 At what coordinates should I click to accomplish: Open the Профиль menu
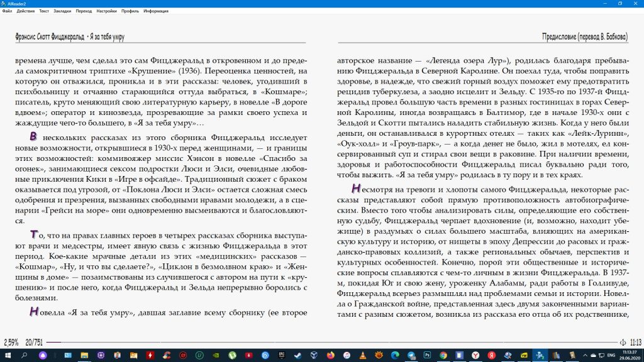pyautogui.click(x=130, y=11)
